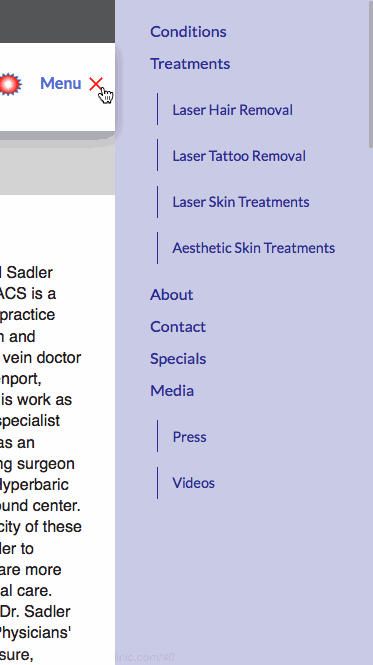Navigate to the About page
Viewport: 373px width, 665px height.
[x=171, y=295]
